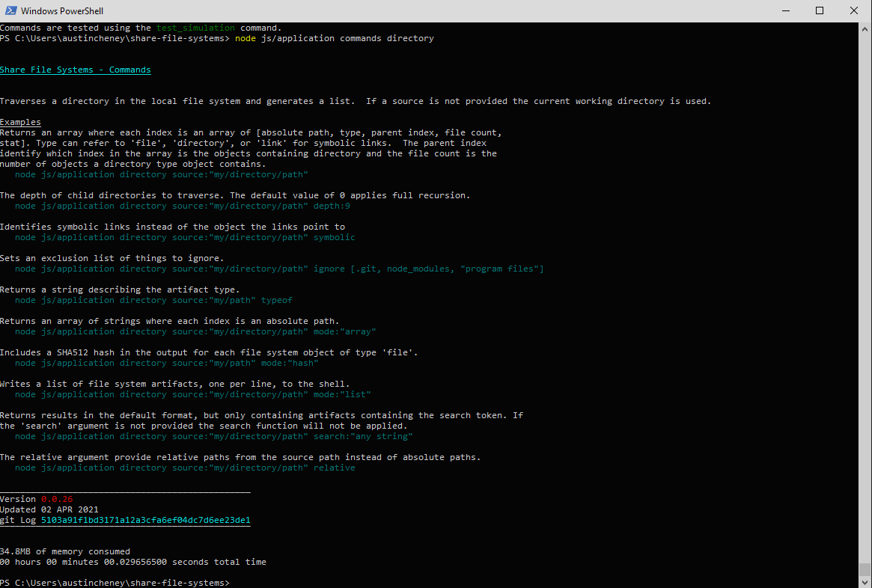Viewport: 872px width, 588px height.
Task: Click the example line ending with 'relative'
Action: coord(185,468)
